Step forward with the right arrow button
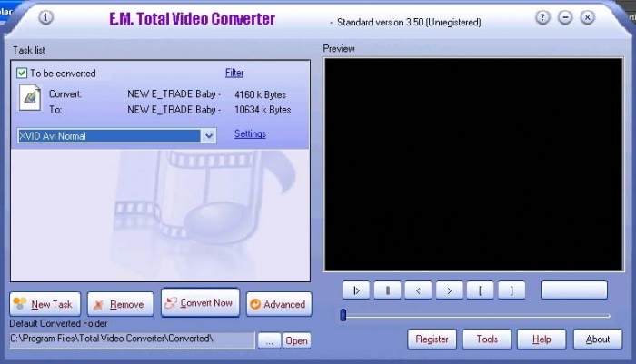Screen dimensions: 636x364 (x=450, y=290)
